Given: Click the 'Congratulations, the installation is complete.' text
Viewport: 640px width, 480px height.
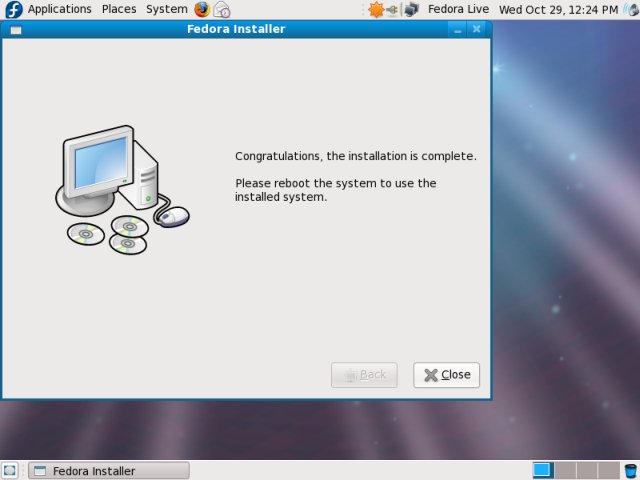Looking at the screenshot, I should pos(356,156).
